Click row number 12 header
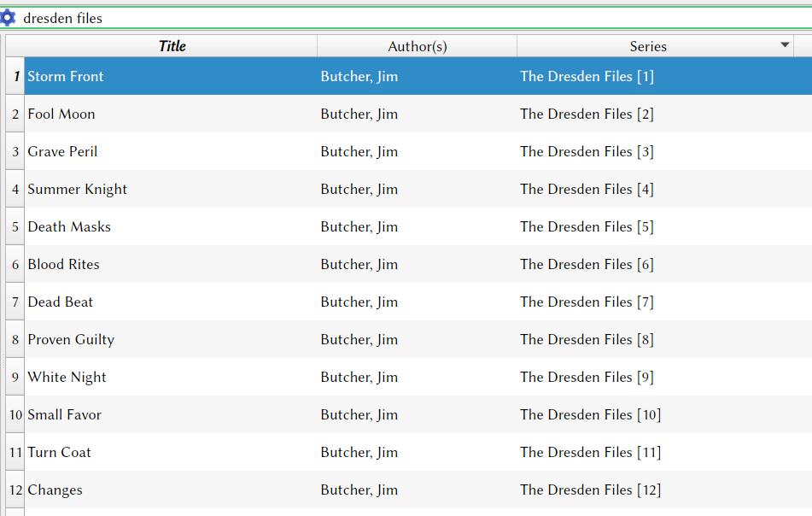Viewport: 812px width, 516px height. pyautogui.click(x=15, y=490)
